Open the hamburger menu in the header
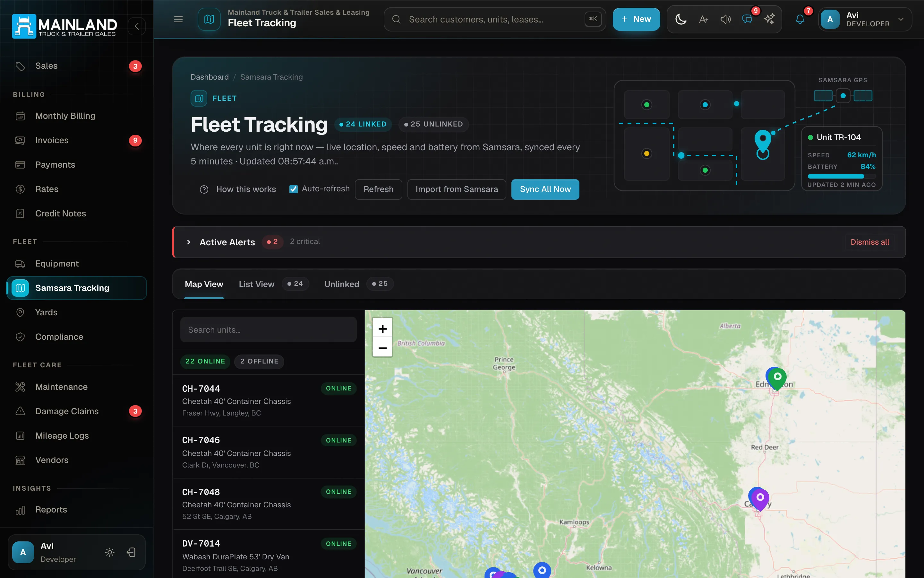The height and width of the screenshot is (578, 924). [178, 19]
